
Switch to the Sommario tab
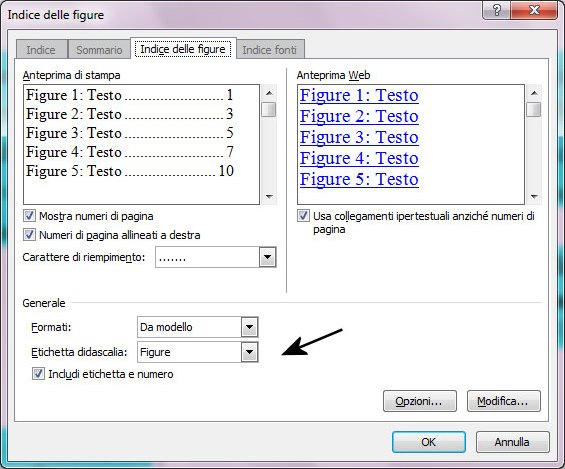(x=99, y=50)
